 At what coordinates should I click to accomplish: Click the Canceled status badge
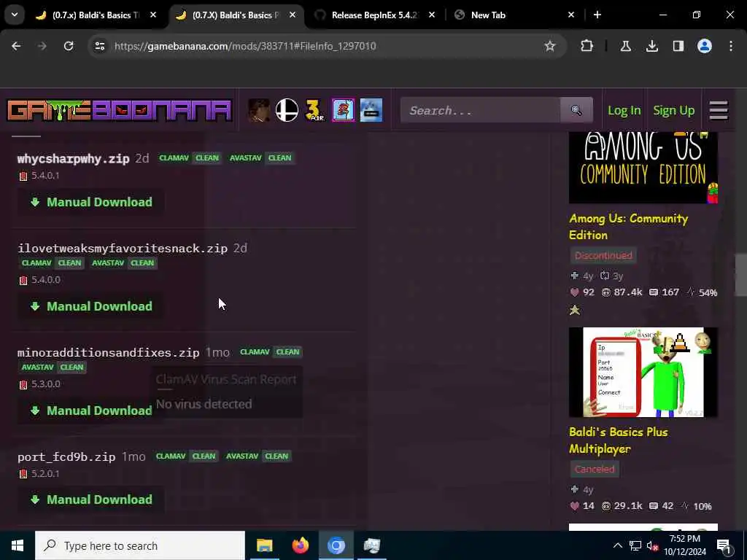595,470
